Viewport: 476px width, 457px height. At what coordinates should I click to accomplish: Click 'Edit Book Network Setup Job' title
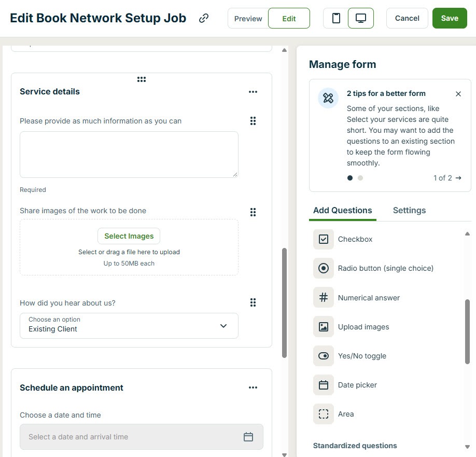pyautogui.click(x=98, y=18)
